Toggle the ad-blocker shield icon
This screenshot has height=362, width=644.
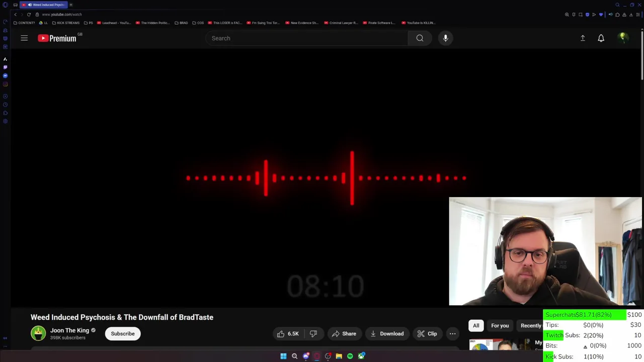(587, 15)
